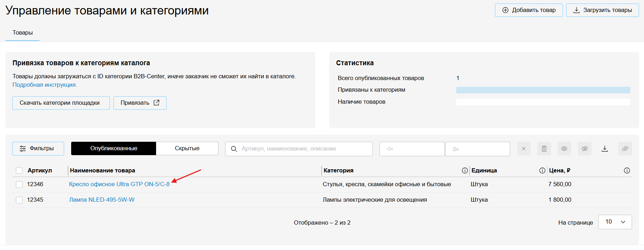This screenshot has height=250, width=644.
Task: Click info icon beside Категория column
Action: 465,171
